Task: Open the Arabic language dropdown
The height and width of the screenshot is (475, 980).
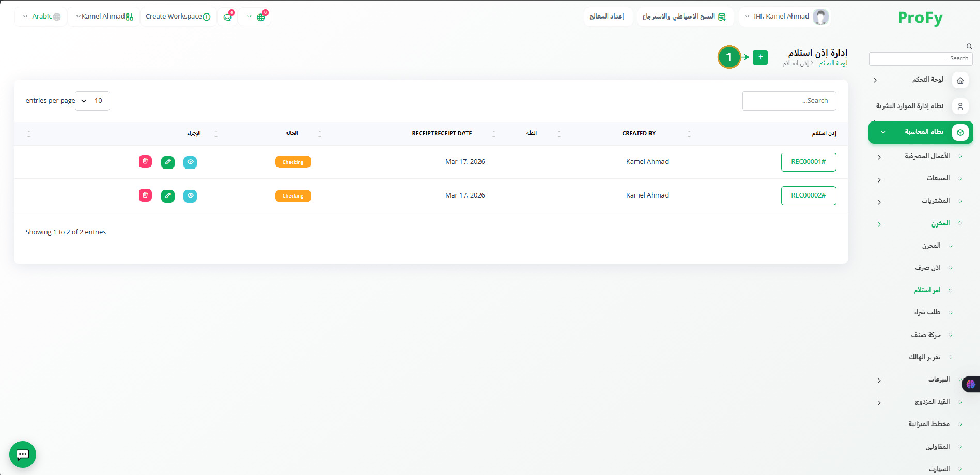Action: 41,17
